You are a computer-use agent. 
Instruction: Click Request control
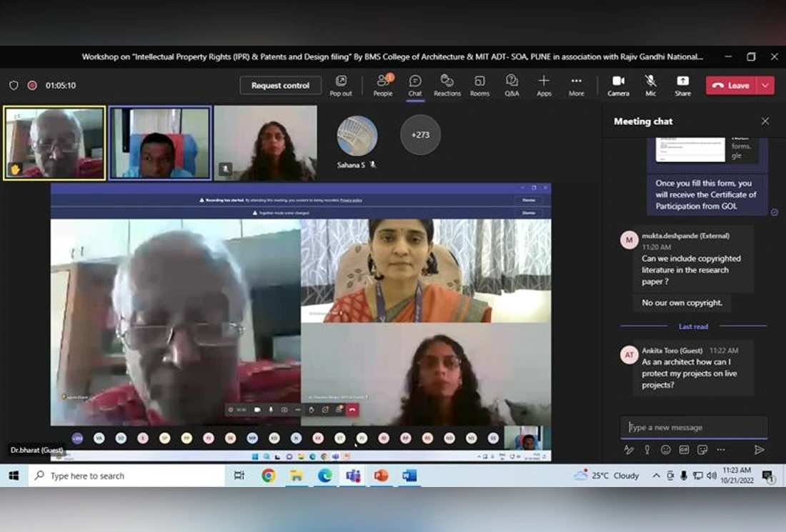281,86
